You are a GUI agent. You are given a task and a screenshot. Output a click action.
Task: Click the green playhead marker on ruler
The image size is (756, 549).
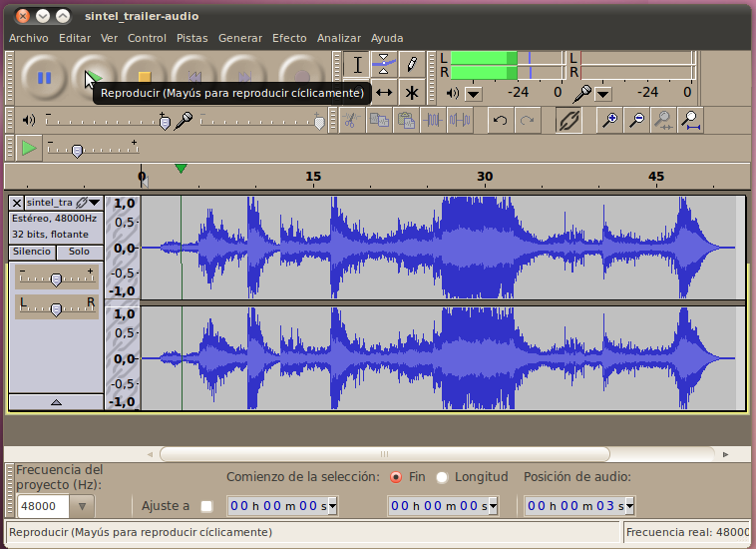(181, 169)
